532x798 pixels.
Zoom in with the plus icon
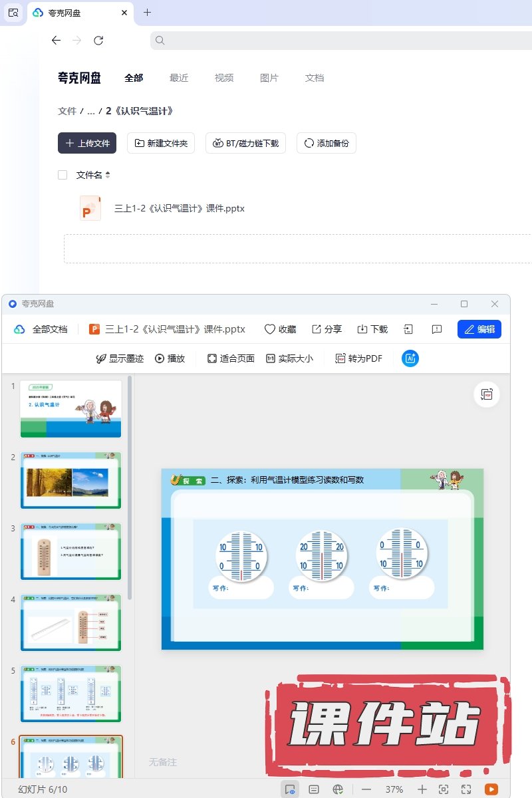click(422, 789)
